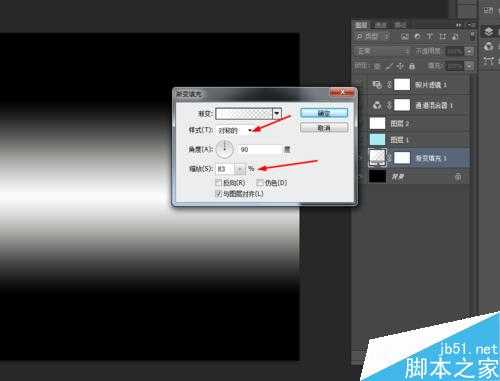Collapse the Layers panel with the double arrow
500x381 pixels.
pos(459,25)
